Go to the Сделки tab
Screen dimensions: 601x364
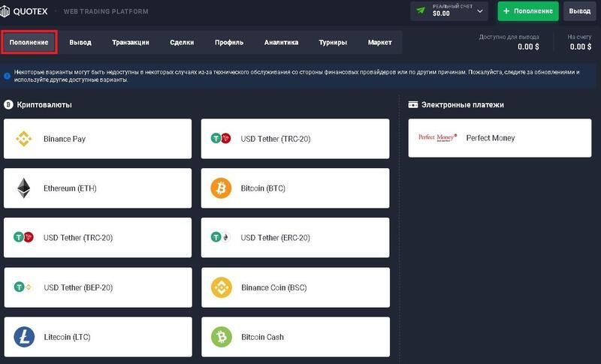[182, 42]
